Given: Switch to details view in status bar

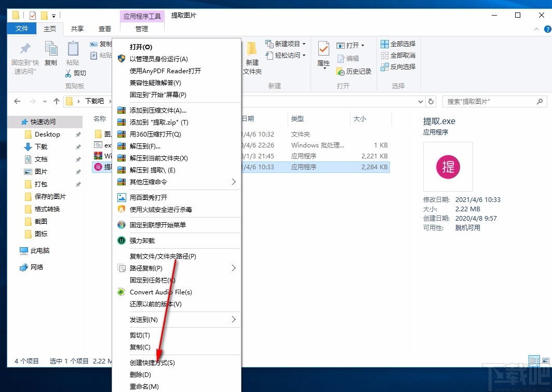Looking at the screenshot, I should 534,361.
